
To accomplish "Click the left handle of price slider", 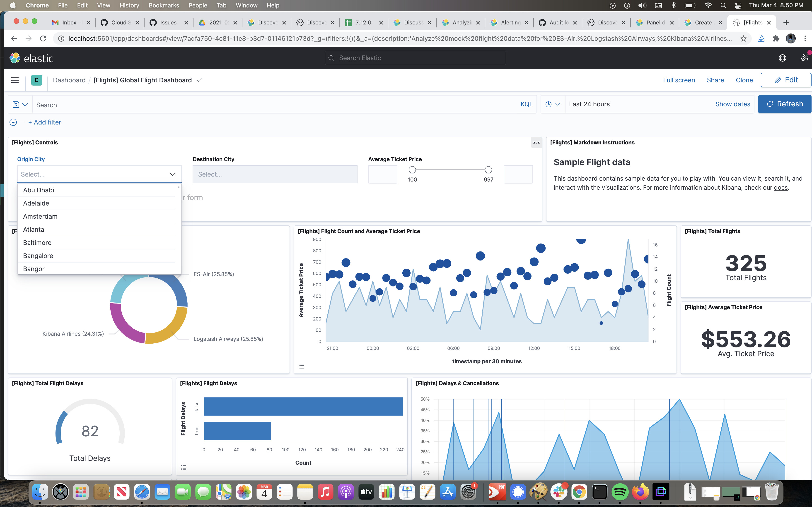I will click(412, 170).
